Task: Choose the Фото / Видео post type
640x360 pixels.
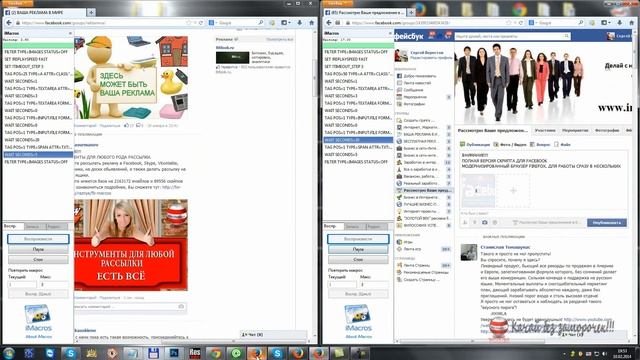Action: (510, 144)
